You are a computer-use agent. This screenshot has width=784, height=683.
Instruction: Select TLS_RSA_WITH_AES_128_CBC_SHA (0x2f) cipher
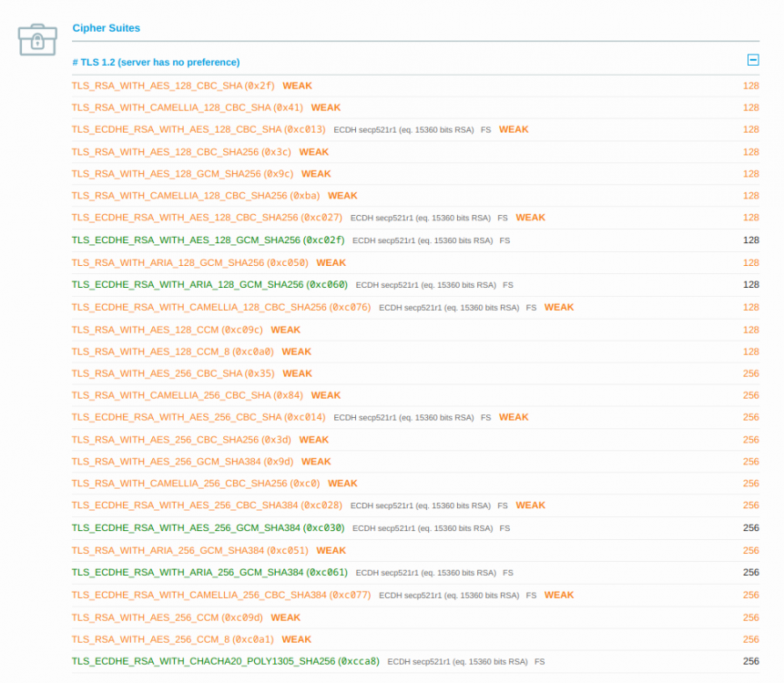[173, 86]
